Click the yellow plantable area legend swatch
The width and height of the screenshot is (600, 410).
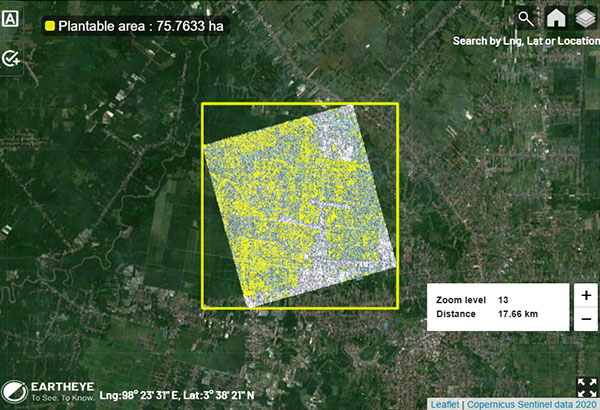(48, 26)
